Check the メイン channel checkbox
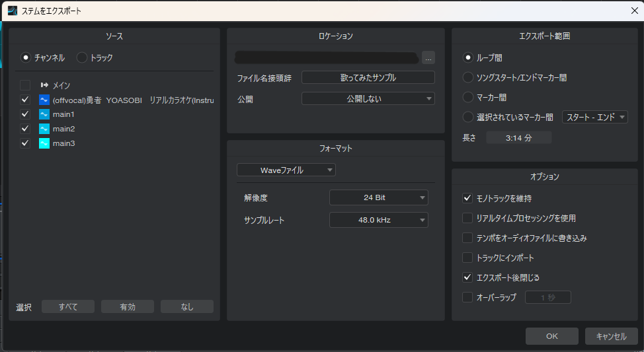Image resolution: width=644 pixels, height=352 pixels. [25, 85]
